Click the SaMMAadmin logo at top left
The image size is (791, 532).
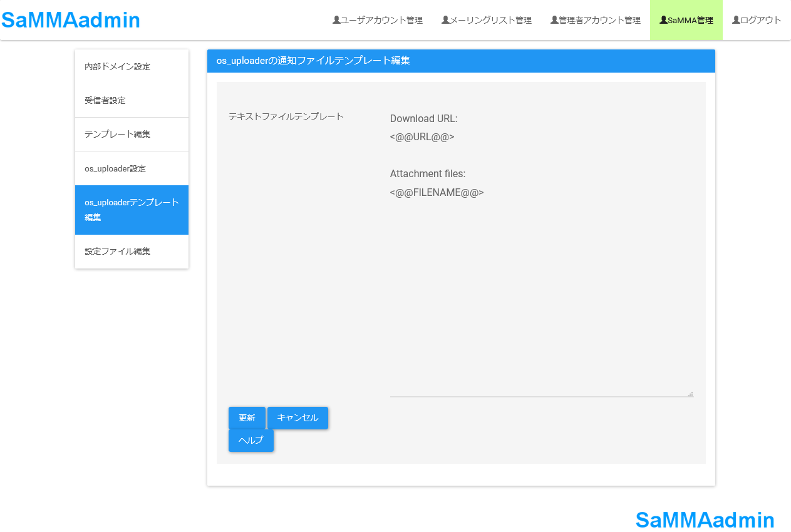(x=71, y=20)
